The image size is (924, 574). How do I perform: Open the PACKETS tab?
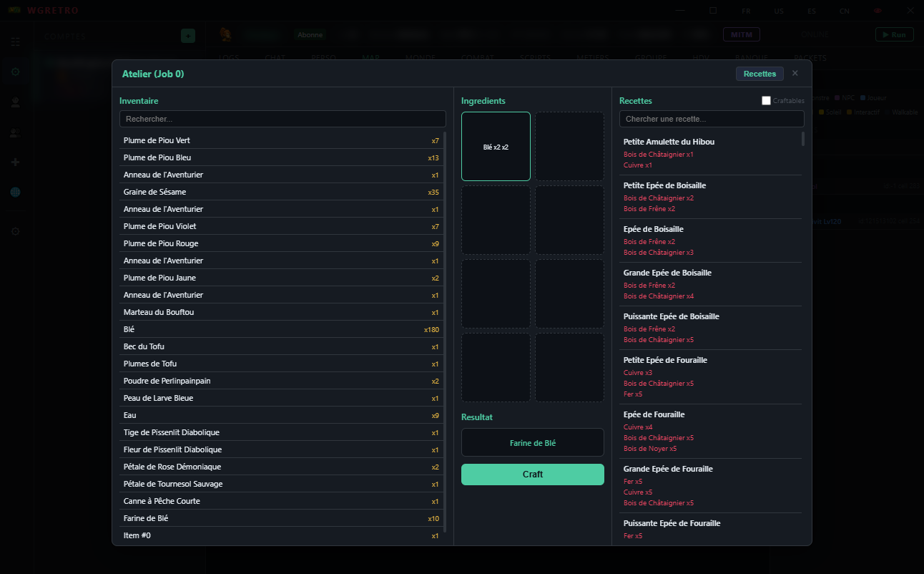(x=810, y=57)
